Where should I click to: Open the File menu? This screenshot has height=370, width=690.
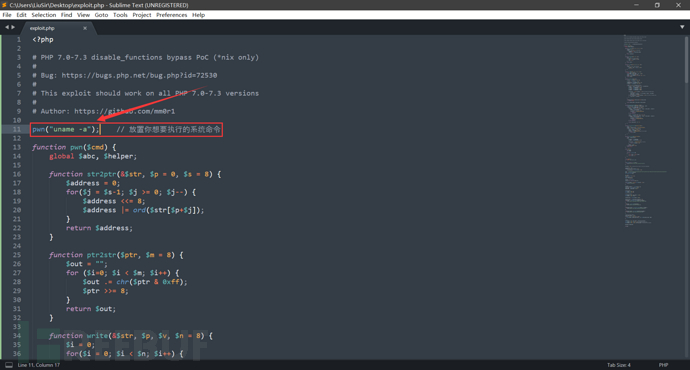pyautogui.click(x=7, y=15)
